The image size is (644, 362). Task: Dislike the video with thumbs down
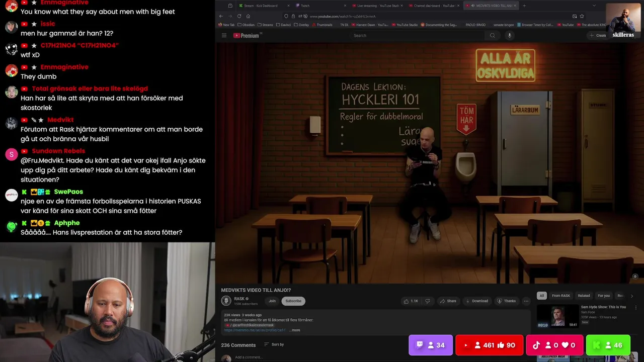[428, 301]
